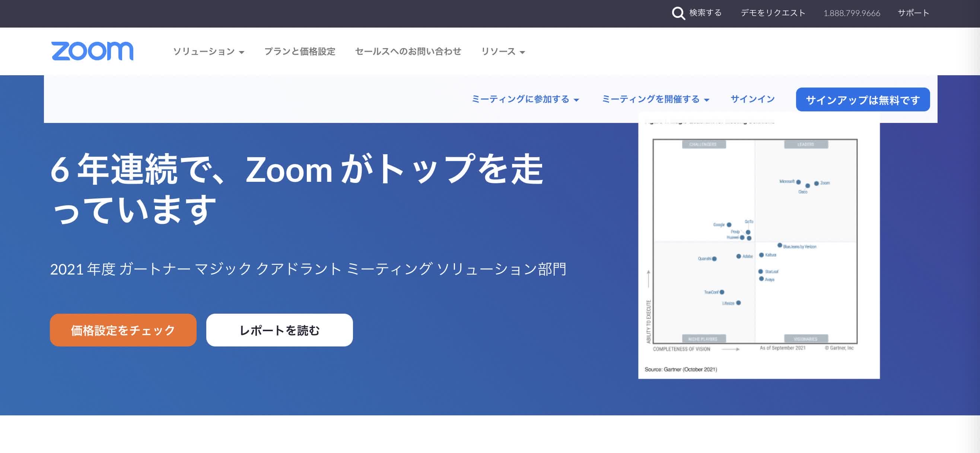
Task: Open the デモをリクエスト link
Action: (773, 13)
